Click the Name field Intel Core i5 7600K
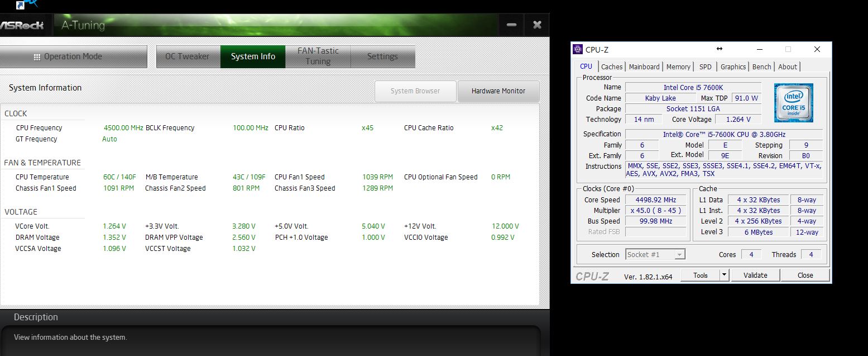The width and height of the screenshot is (868, 356). pyautogui.click(x=693, y=87)
